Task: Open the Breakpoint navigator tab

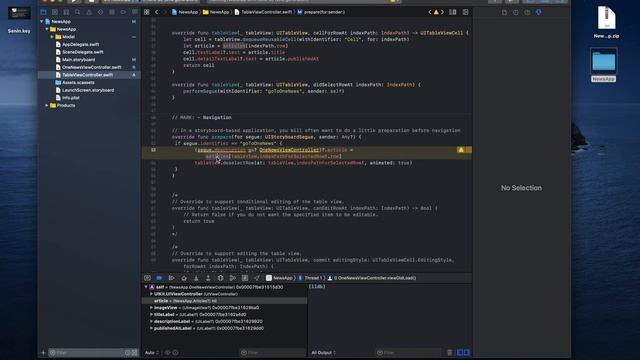Action: pyautogui.click(x=123, y=12)
